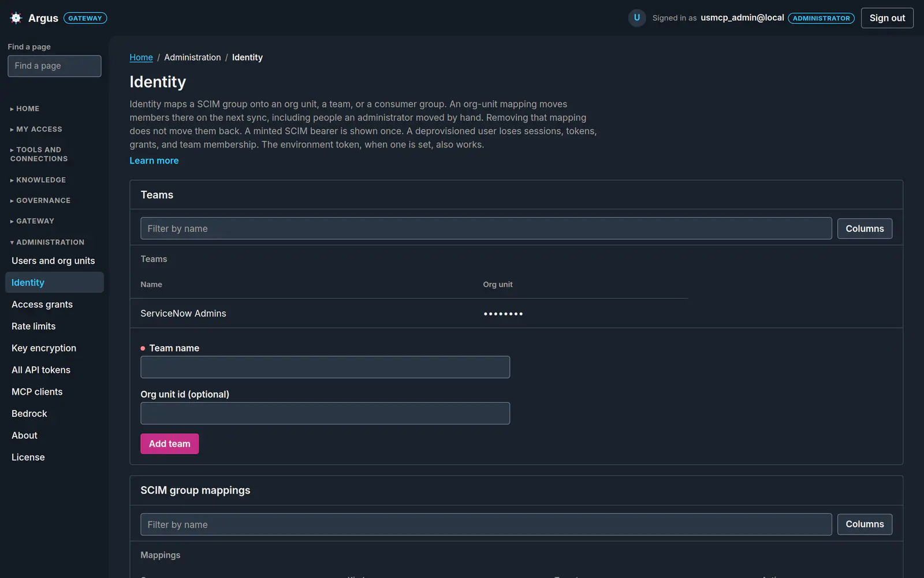Click the usmcp_admin@local username
924x578 pixels.
pyautogui.click(x=742, y=18)
